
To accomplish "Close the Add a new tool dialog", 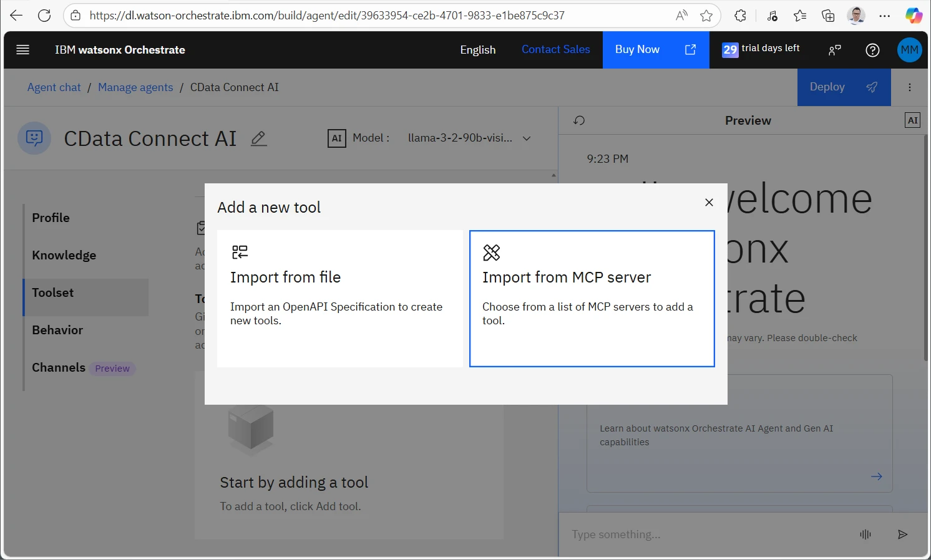I will [x=709, y=203].
